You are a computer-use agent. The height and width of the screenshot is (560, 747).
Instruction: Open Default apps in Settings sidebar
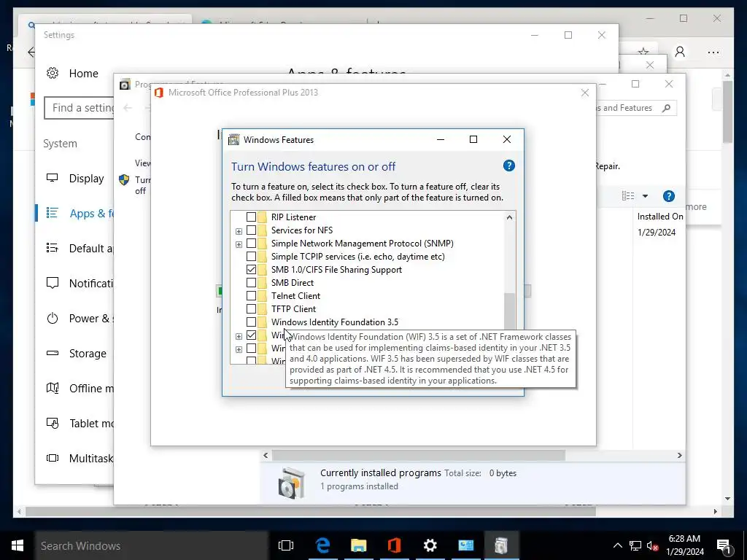click(80, 248)
